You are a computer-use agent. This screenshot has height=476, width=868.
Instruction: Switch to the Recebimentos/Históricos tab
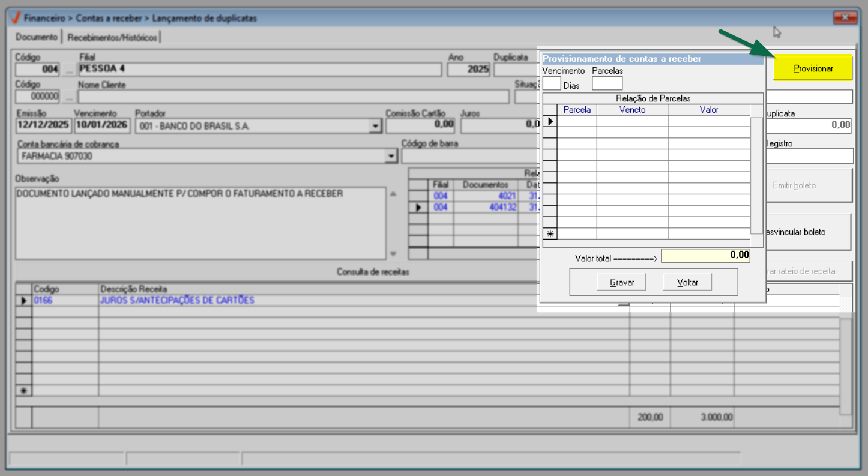tap(113, 37)
